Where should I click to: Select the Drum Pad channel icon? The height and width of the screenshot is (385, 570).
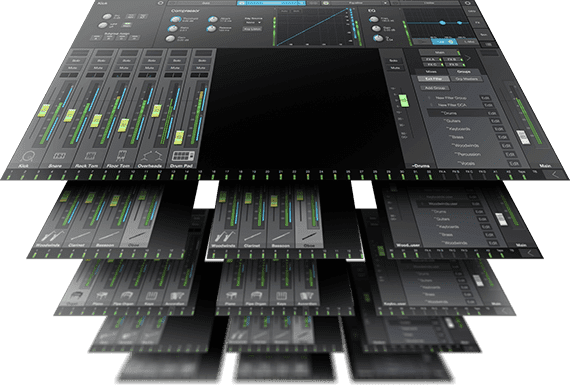click(183, 156)
